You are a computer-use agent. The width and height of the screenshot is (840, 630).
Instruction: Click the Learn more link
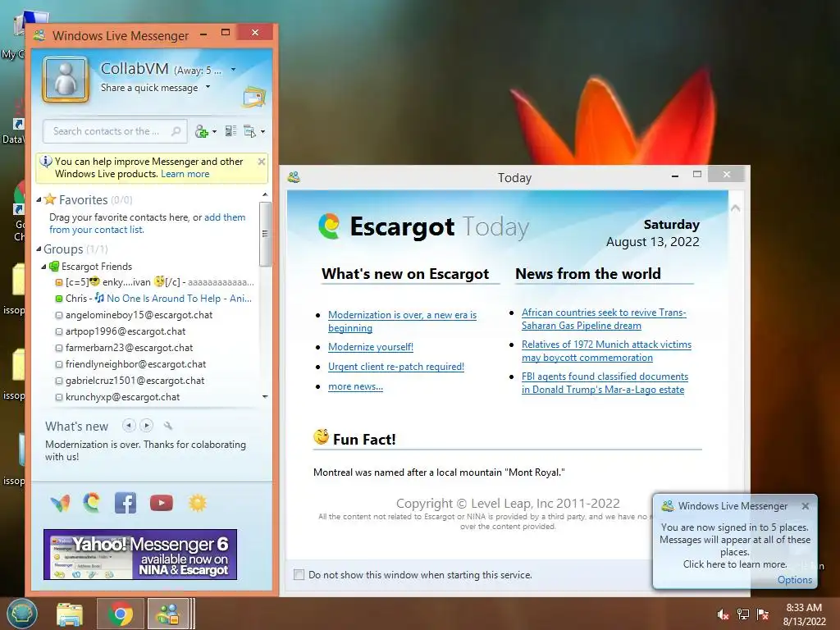tap(185, 174)
